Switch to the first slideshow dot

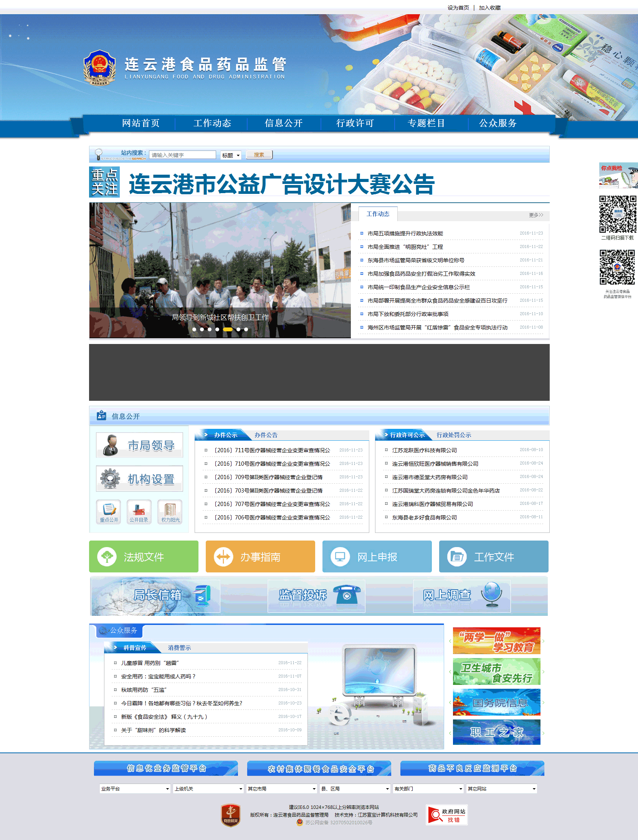(194, 329)
